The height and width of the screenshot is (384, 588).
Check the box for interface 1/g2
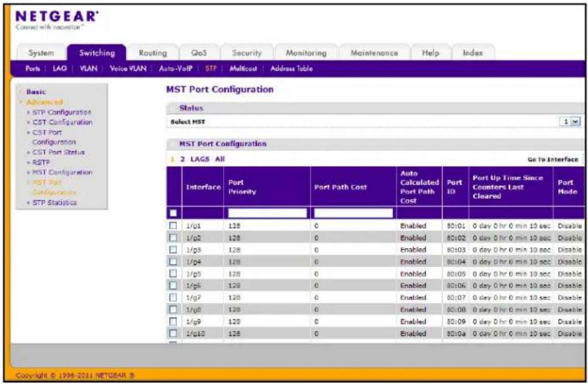coord(173,238)
